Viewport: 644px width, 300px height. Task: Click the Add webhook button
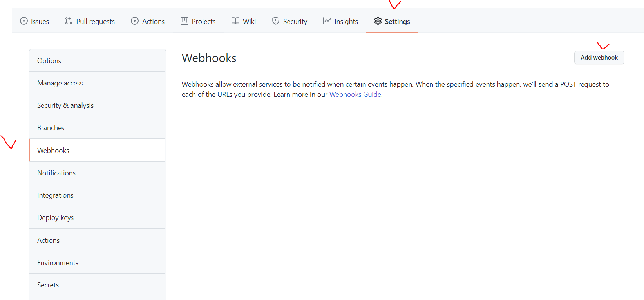(x=599, y=58)
